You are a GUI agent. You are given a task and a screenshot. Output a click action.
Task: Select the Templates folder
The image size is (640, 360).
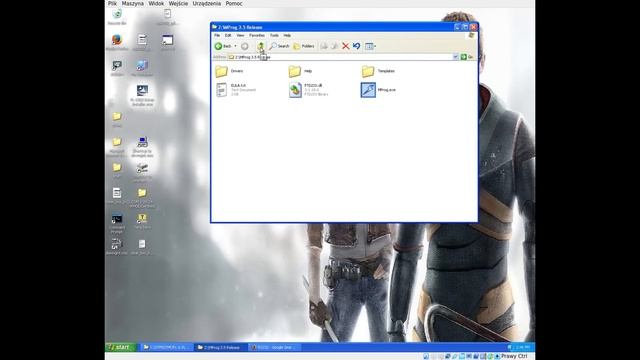[378, 71]
